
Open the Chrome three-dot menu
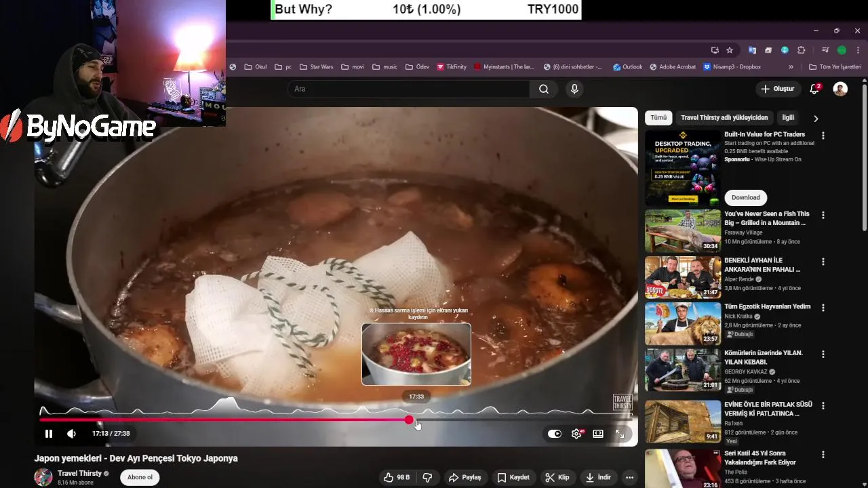coord(858,50)
